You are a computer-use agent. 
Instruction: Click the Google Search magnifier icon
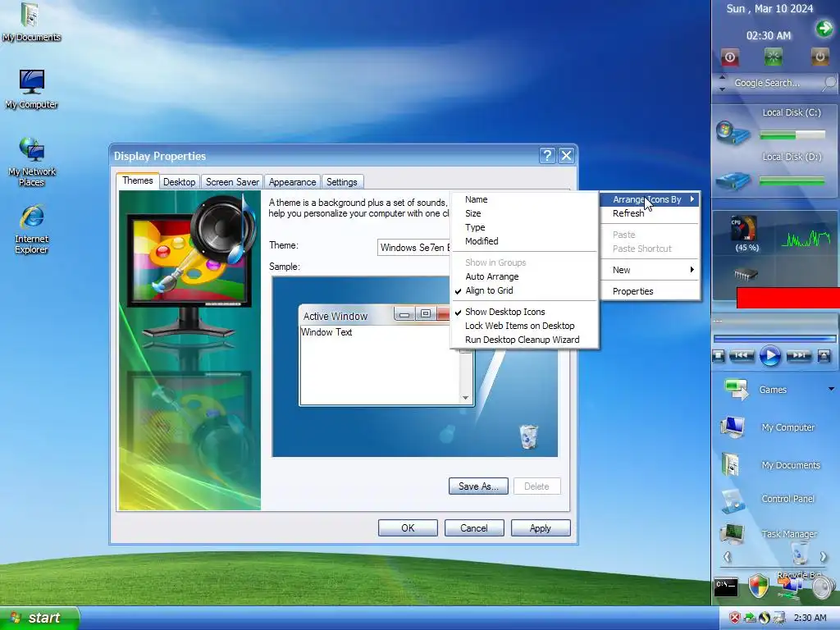coord(829,83)
